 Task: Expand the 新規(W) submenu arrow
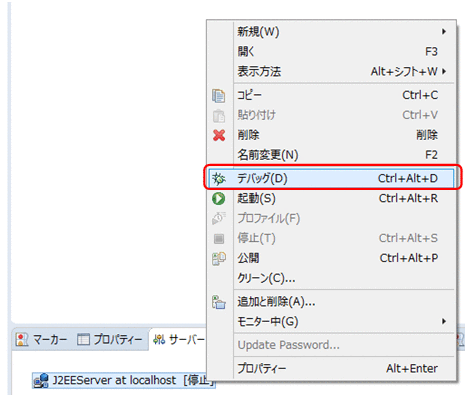[444, 32]
